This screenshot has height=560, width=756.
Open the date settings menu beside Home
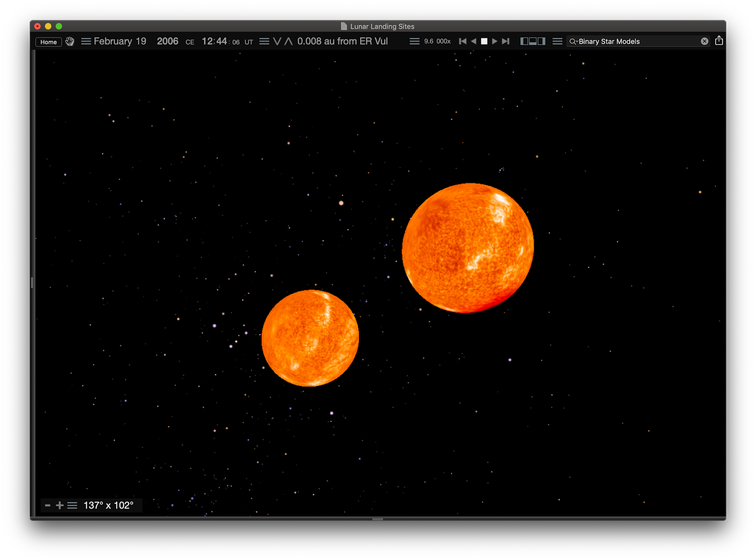[x=86, y=41]
